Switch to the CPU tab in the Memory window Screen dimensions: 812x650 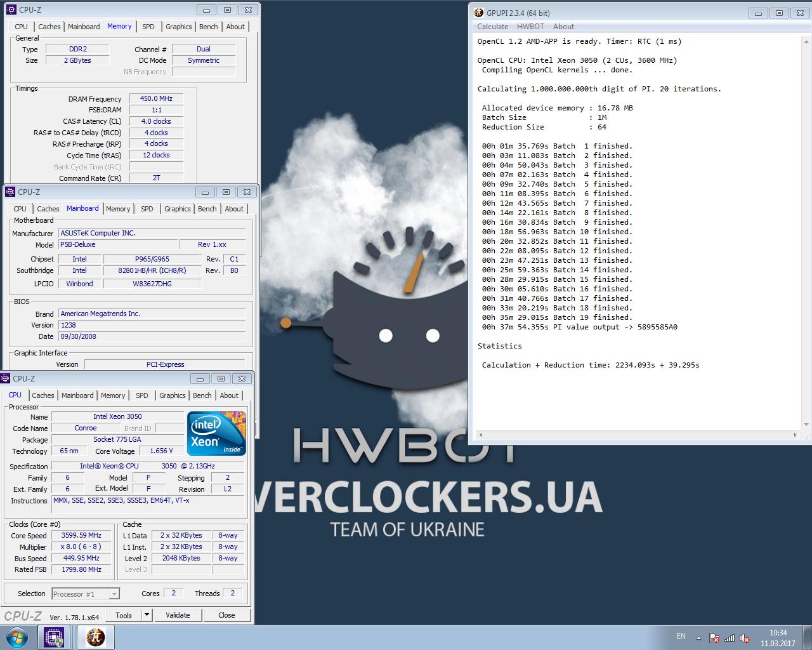[x=21, y=27]
